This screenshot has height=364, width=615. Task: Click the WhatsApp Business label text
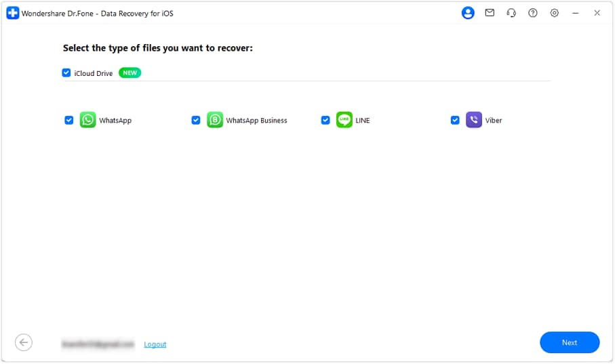click(256, 121)
